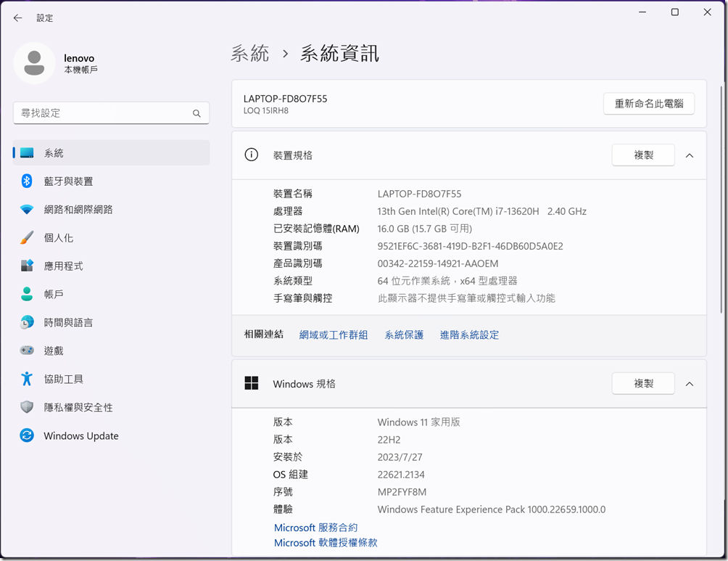The width and height of the screenshot is (728, 561).
Task: Click the 個人化 paintbrush icon
Action: click(27, 238)
